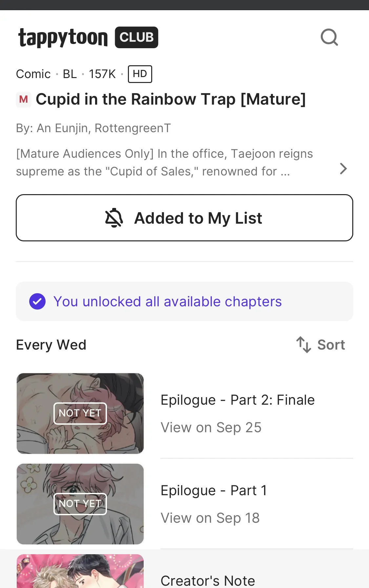Viewport: 369px width, 588px height.
Task: Click the up-down sort arrows icon
Action: click(303, 345)
